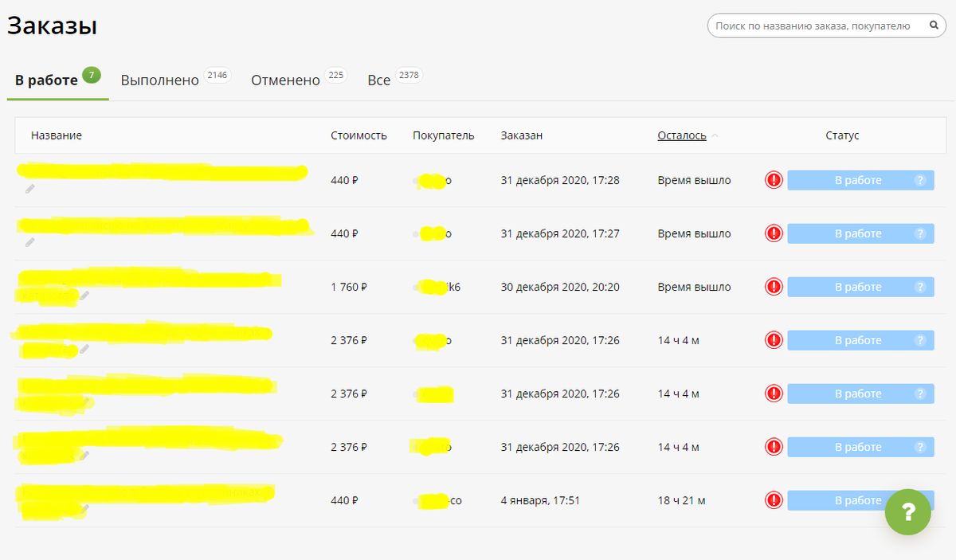Click the red warning icon for the 1 760 ₽ order
The height and width of the screenshot is (560, 956).
click(x=774, y=287)
